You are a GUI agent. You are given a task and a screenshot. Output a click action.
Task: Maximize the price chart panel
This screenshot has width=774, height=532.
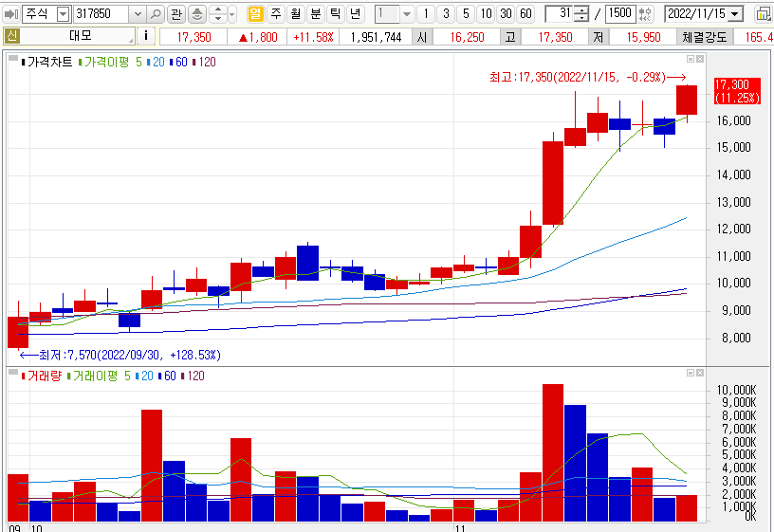click(691, 59)
